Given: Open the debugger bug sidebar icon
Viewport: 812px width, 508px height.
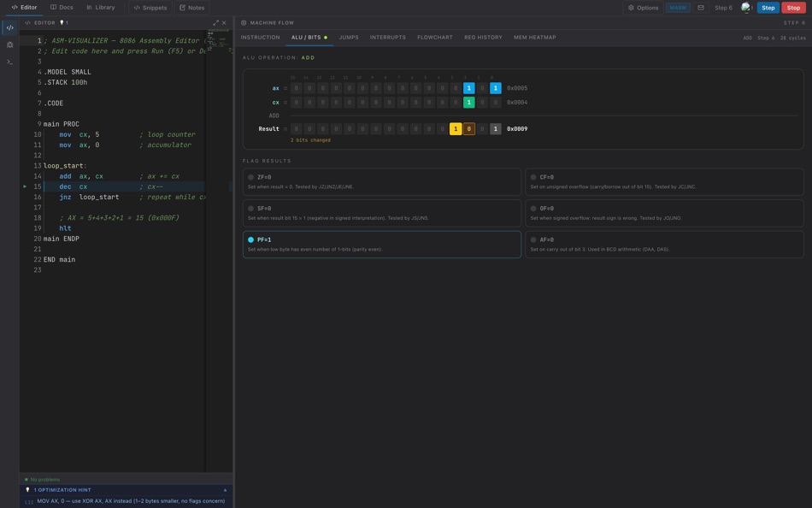Looking at the screenshot, I should pyautogui.click(x=10, y=44).
